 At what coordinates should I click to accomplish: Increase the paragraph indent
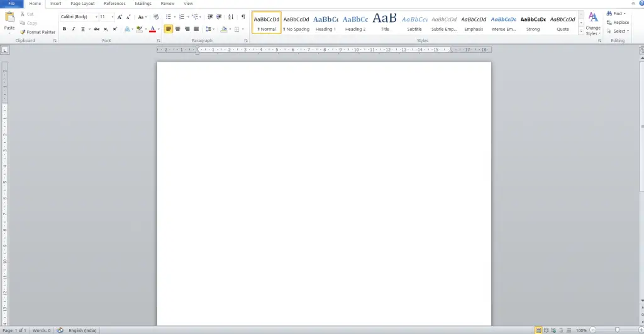(x=219, y=17)
